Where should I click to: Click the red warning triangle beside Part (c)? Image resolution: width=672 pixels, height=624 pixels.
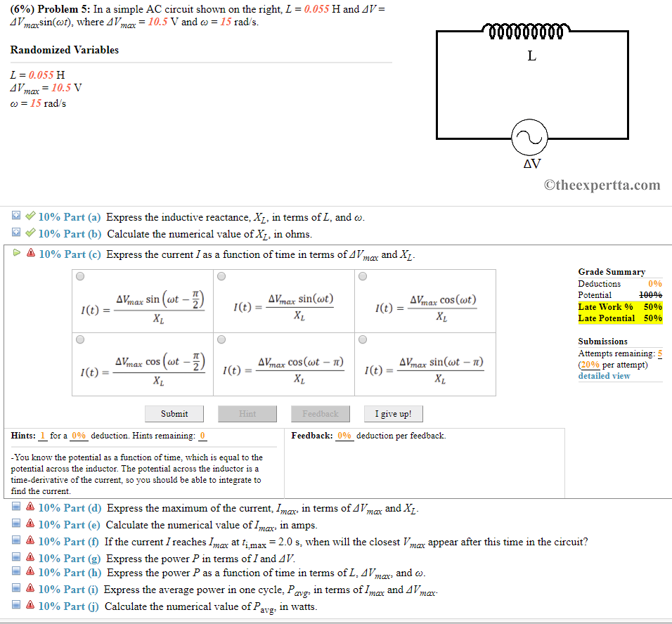tap(29, 254)
